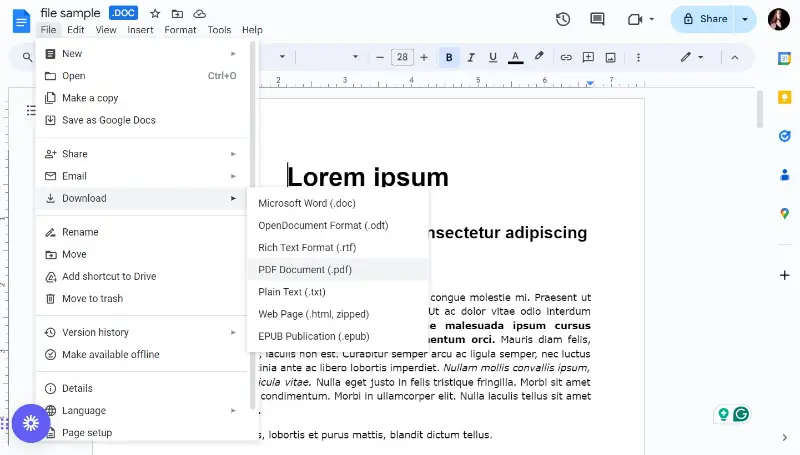This screenshot has width=800, height=455.
Task: Insert an image from toolbar
Action: click(x=610, y=57)
